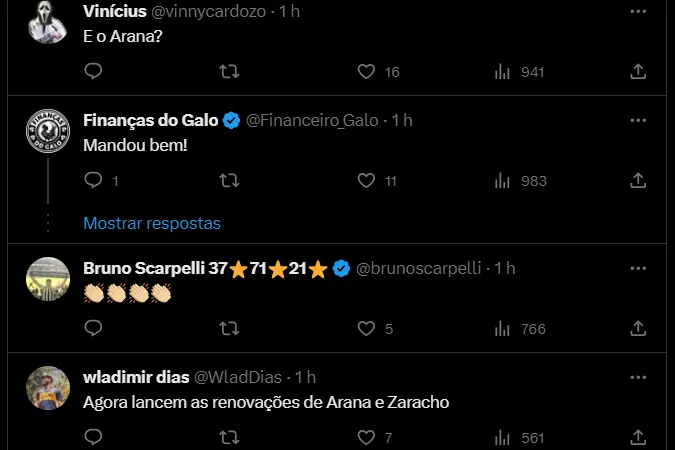
Task: Reply to Finanças do Galo's tweet
Action: [x=93, y=181]
